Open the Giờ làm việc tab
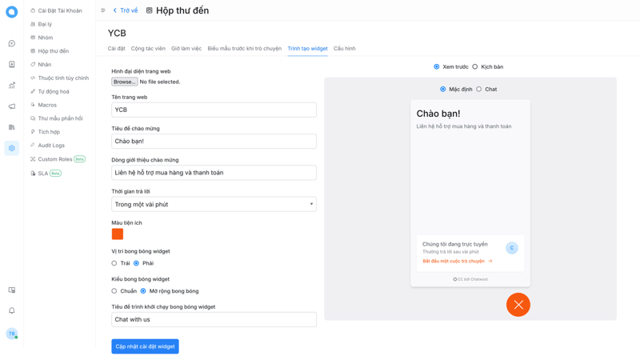The height and width of the screenshot is (364, 640). point(186,49)
